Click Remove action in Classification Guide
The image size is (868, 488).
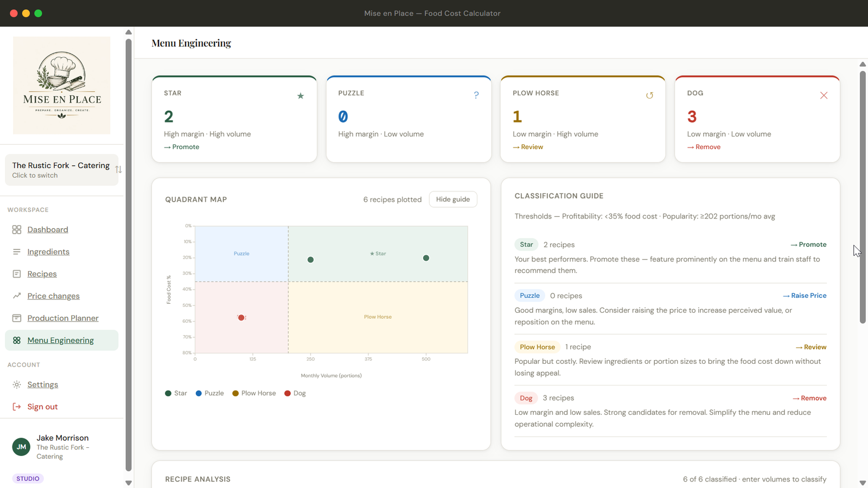coord(809,398)
